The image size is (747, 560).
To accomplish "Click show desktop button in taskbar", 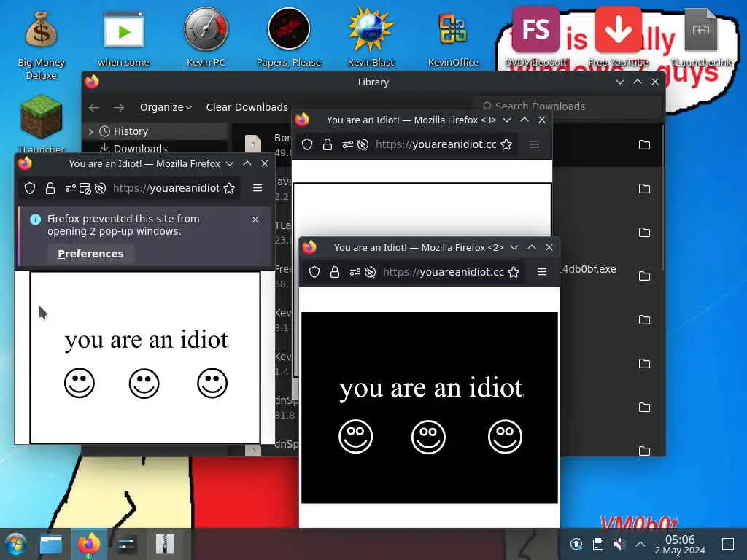I will tap(728, 544).
